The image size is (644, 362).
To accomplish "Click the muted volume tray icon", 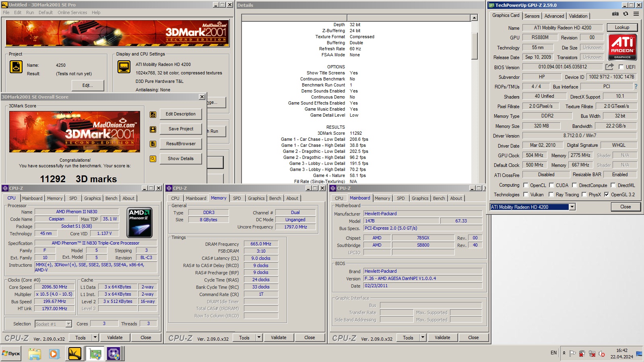I will [602, 354].
